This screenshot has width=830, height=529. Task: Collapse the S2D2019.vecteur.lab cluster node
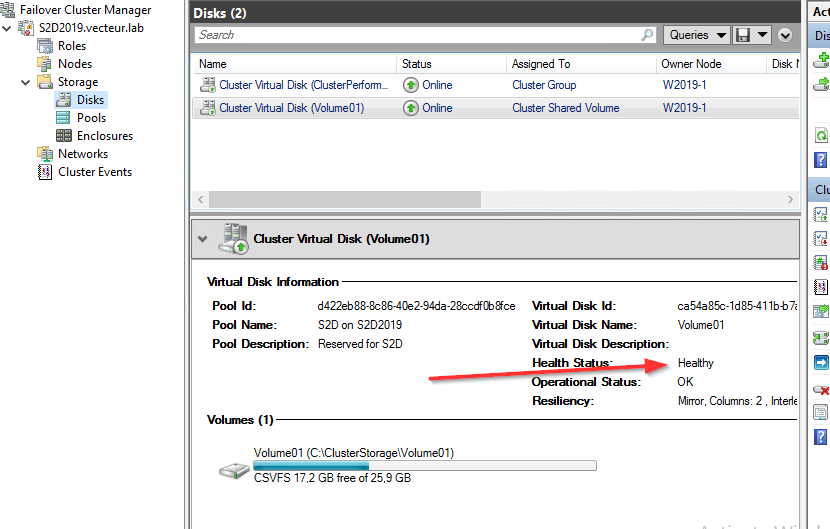8,28
